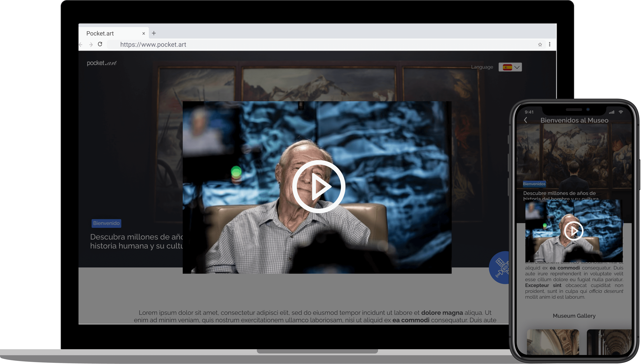Play the video on the phone screen
The width and height of the screenshot is (641, 364).
(574, 231)
